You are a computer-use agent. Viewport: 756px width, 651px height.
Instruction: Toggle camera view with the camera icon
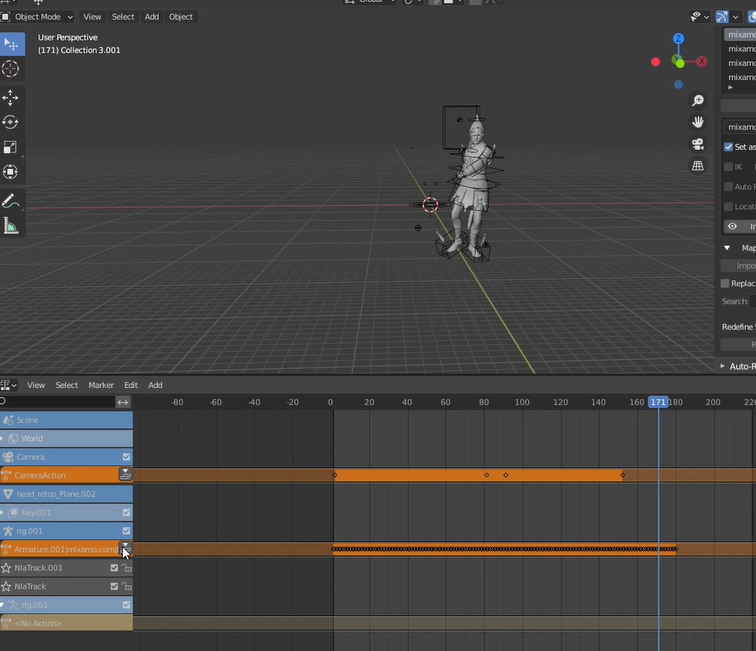click(698, 144)
